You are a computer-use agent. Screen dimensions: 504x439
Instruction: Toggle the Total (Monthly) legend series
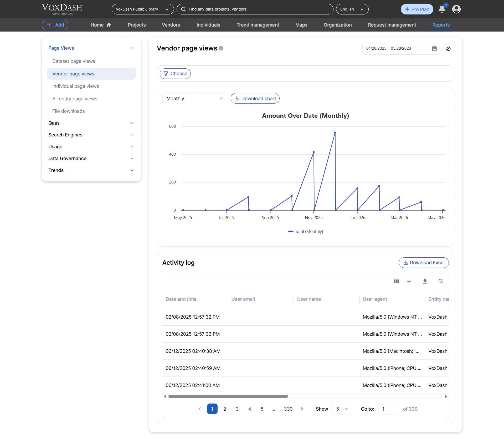pos(306,232)
